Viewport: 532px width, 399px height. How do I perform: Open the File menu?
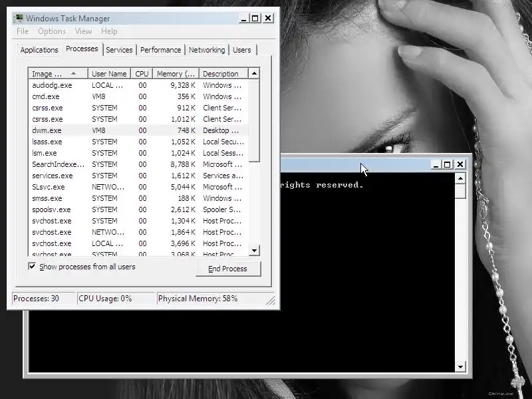tap(23, 31)
